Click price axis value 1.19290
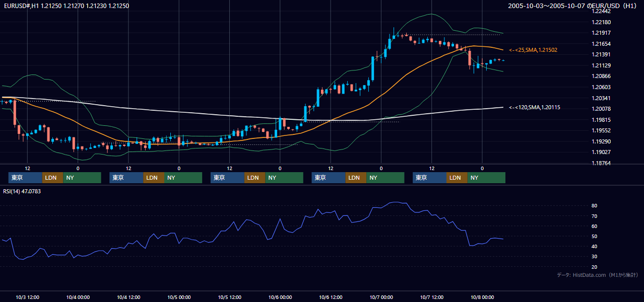Image resolution: width=644 pixels, height=302 pixels. point(602,141)
